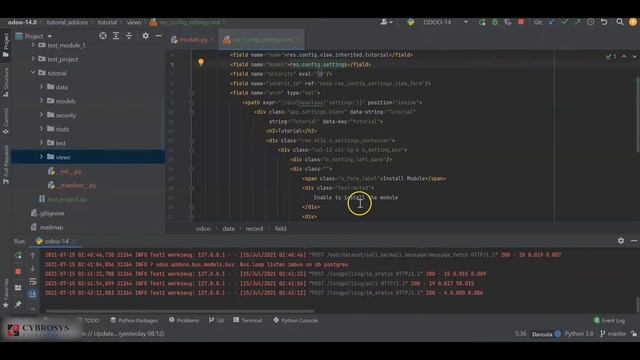This screenshot has width=640, height=360.
Task: Click the Rollback undo arrow icon
Action: click(604, 22)
